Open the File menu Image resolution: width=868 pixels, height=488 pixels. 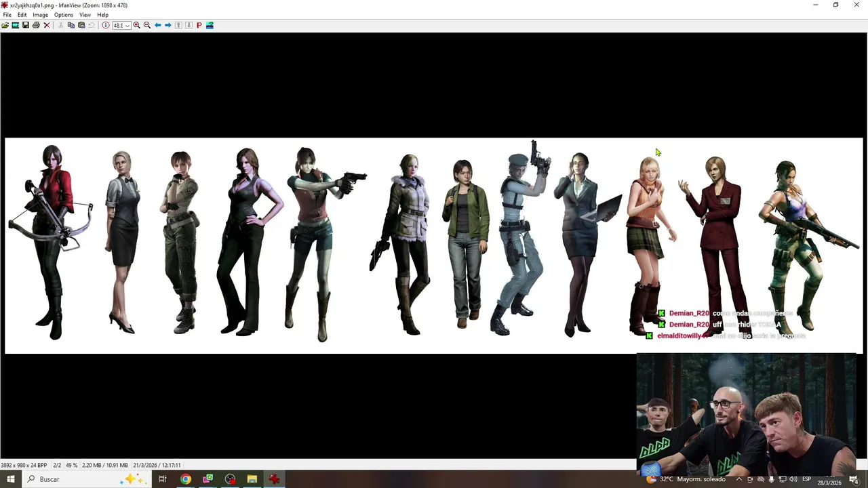tap(7, 15)
